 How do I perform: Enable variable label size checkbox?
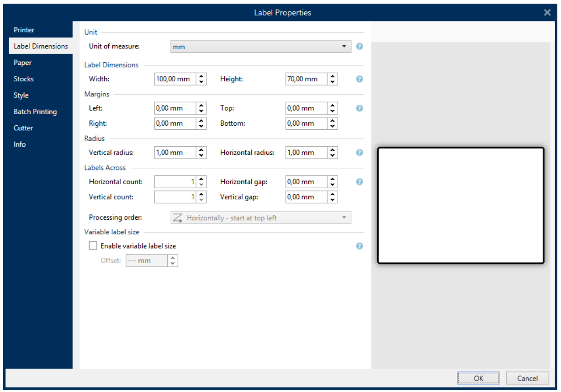(93, 246)
